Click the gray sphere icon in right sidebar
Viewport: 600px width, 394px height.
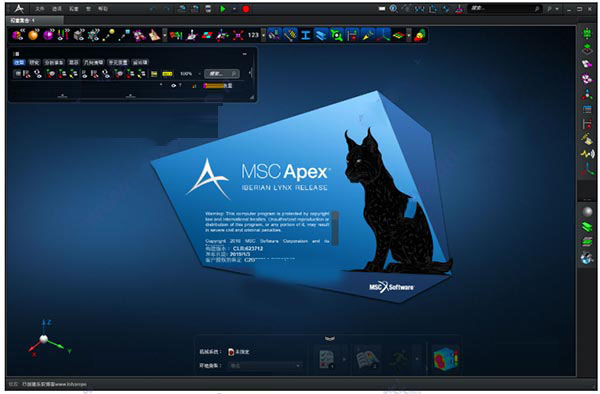point(587,212)
